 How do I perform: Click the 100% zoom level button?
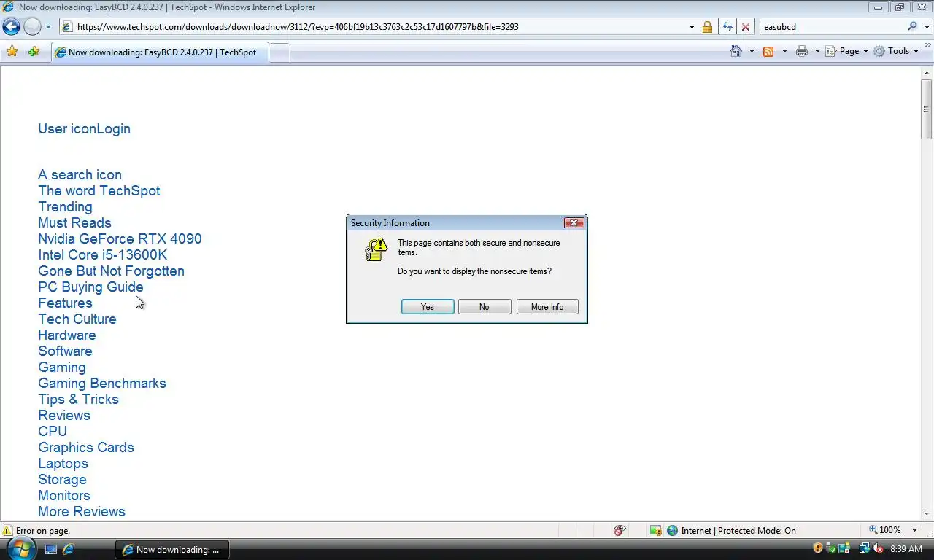tap(884, 530)
